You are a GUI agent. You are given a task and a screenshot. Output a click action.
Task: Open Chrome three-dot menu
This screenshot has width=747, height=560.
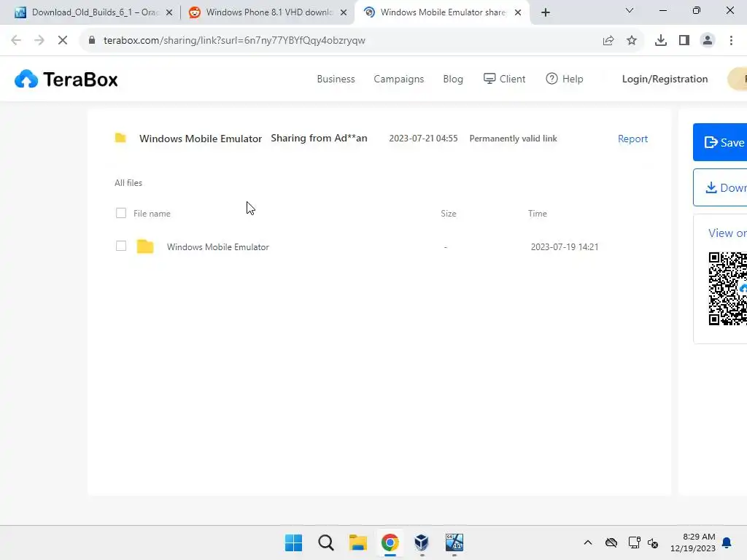731,41
